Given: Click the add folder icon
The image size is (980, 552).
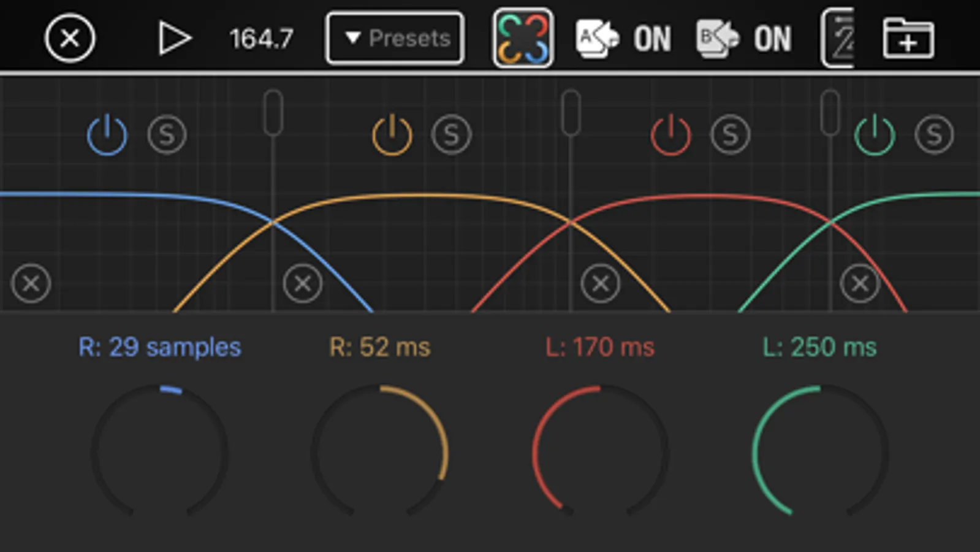Looking at the screenshot, I should (x=908, y=39).
